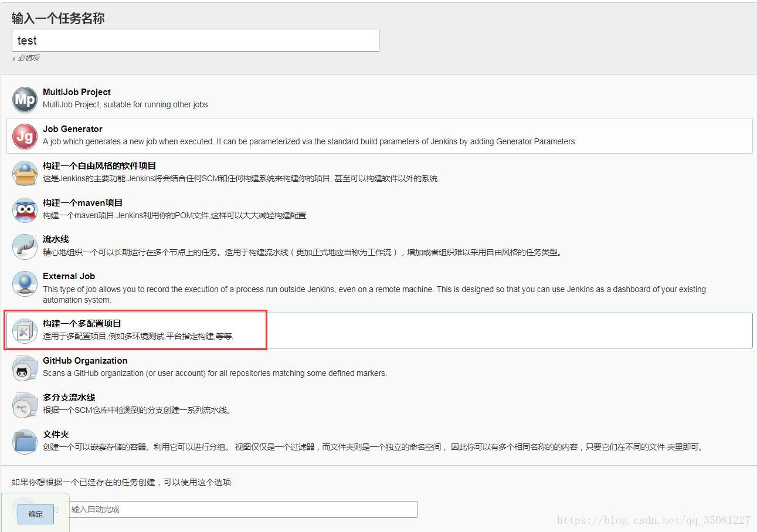This screenshot has width=757, height=532.
Task: Click the task name field containing test
Action: point(195,40)
